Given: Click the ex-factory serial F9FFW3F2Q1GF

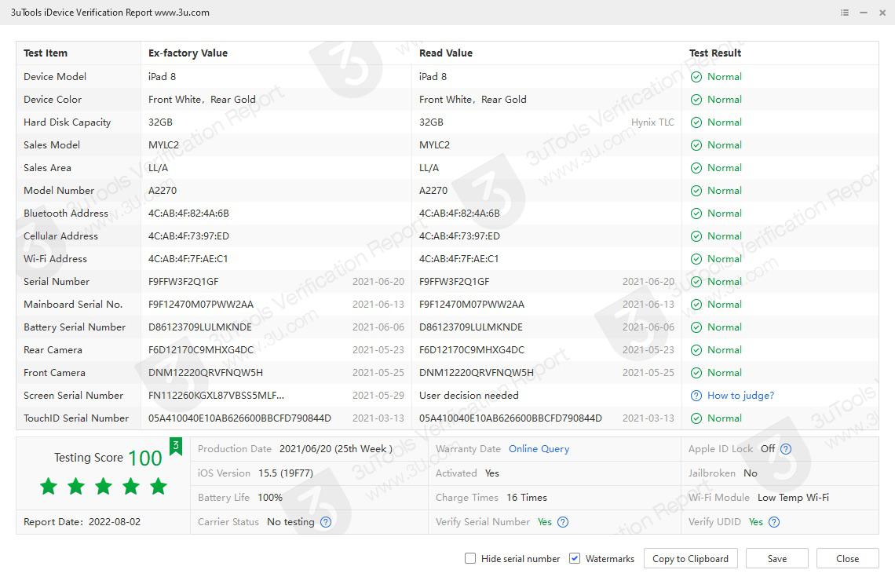Looking at the screenshot, I should pyautogui.click(x=183, y=282).
